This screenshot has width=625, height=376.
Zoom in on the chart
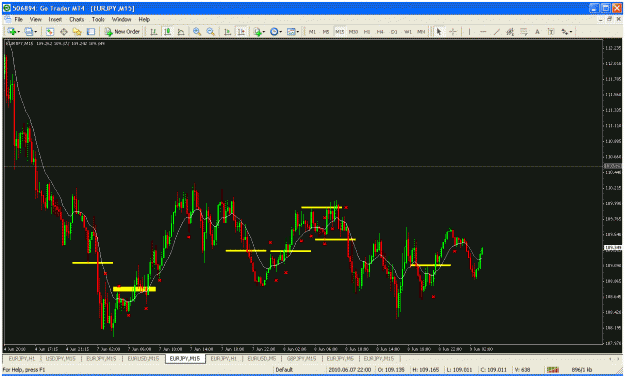pyautogui.click(x=197, y=31)
